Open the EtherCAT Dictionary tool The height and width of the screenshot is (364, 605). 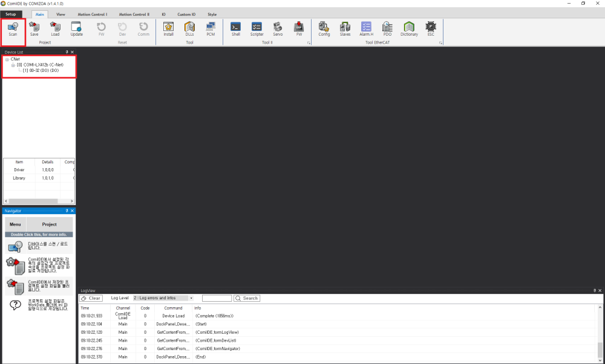pyautogui.click(x=409, y=28)
